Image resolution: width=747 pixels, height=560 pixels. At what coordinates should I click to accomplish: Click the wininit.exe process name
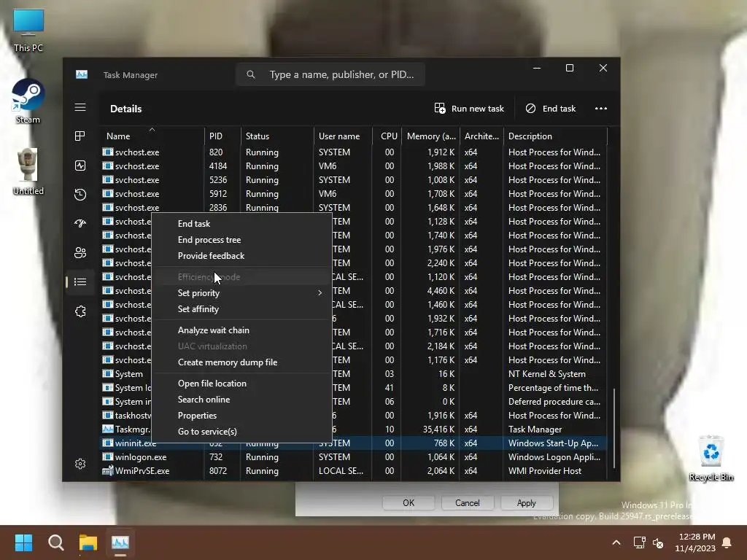pos(135,443)
